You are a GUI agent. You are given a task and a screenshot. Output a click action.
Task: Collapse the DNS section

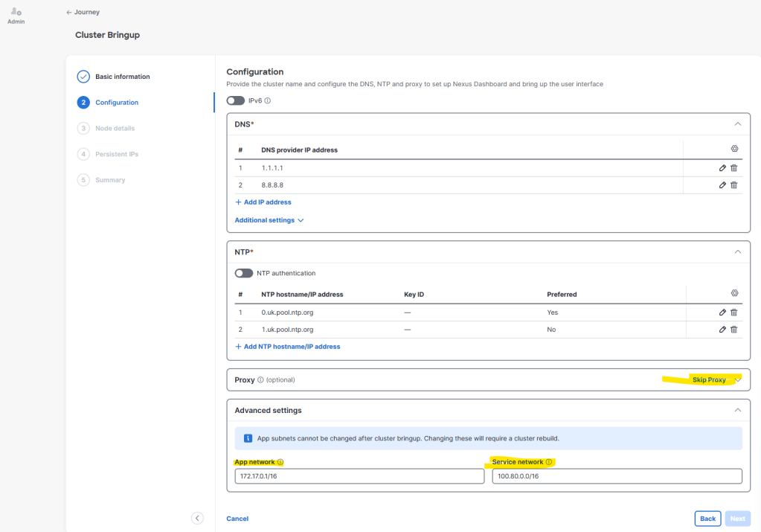click(x=738, y=124)
